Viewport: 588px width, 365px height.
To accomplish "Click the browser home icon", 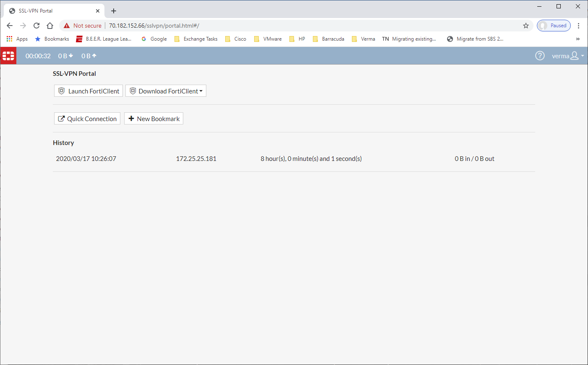I will [50, 26].
